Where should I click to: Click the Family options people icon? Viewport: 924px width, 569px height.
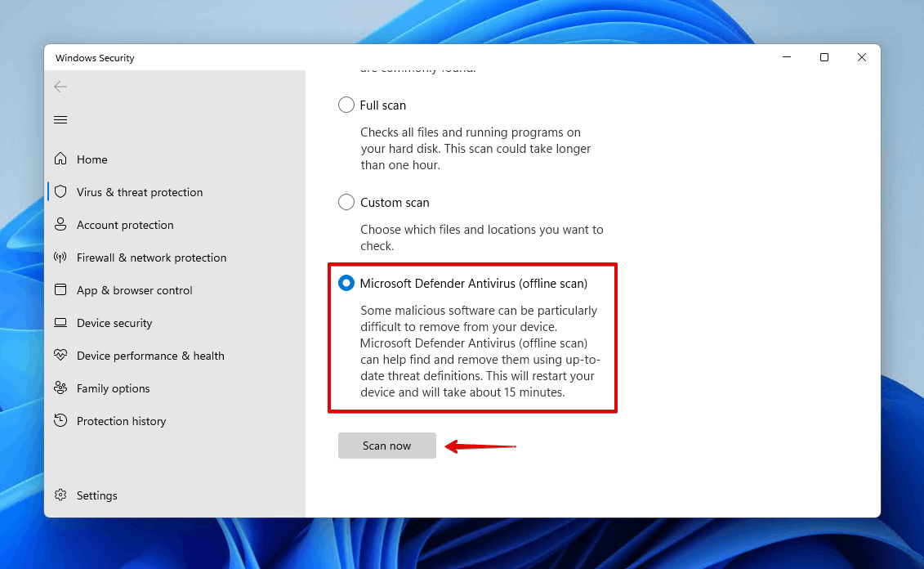tap(60, 388)
